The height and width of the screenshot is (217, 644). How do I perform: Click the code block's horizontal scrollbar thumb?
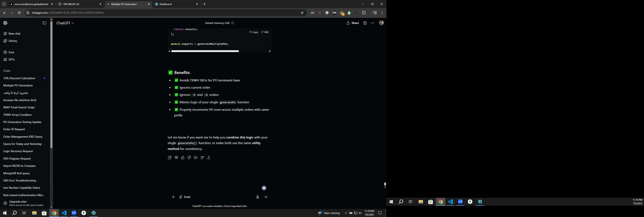[205, 51]
